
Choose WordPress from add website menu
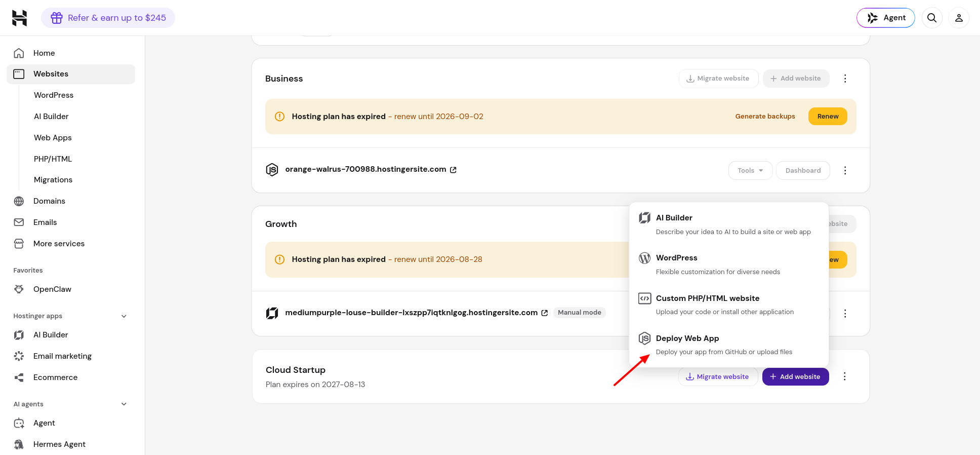tap(729, 264)
